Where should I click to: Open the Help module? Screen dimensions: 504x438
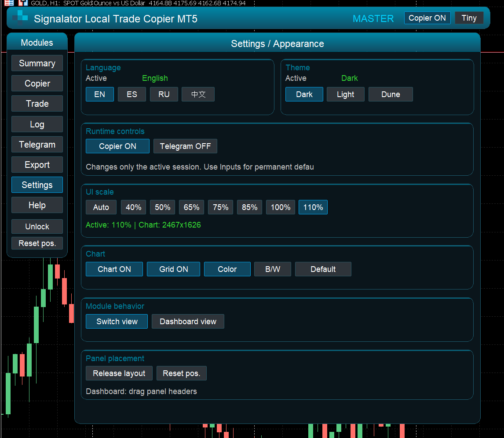[37, 205]
